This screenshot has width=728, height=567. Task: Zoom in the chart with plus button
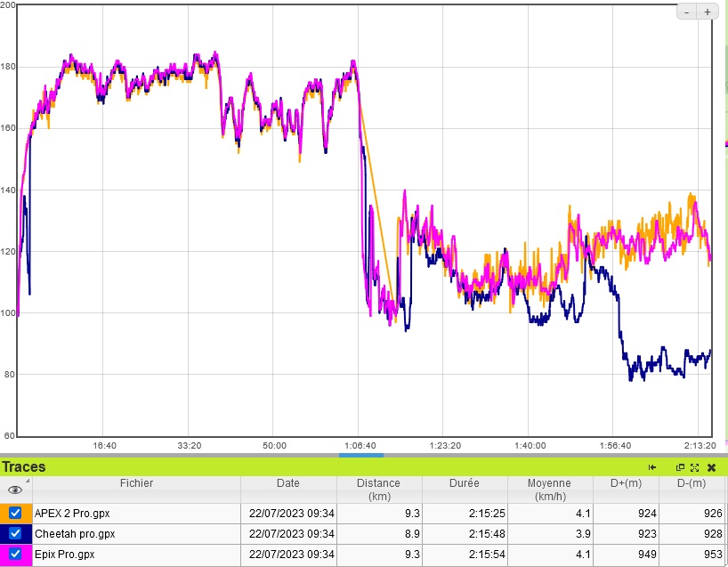(x=708, y=12)
